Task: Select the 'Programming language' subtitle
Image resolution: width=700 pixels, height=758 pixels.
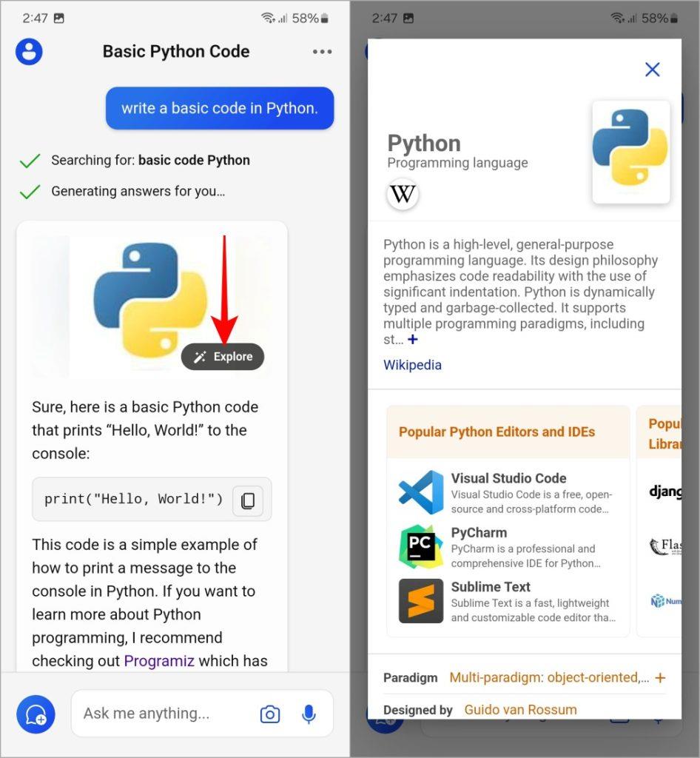Action: pos(457,163)
